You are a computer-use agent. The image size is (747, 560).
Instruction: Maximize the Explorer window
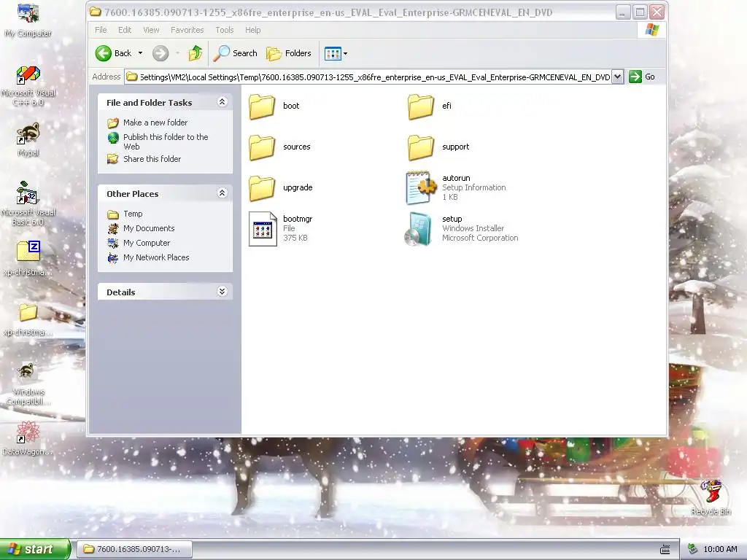pyautogui.click(x=640, y=12)
